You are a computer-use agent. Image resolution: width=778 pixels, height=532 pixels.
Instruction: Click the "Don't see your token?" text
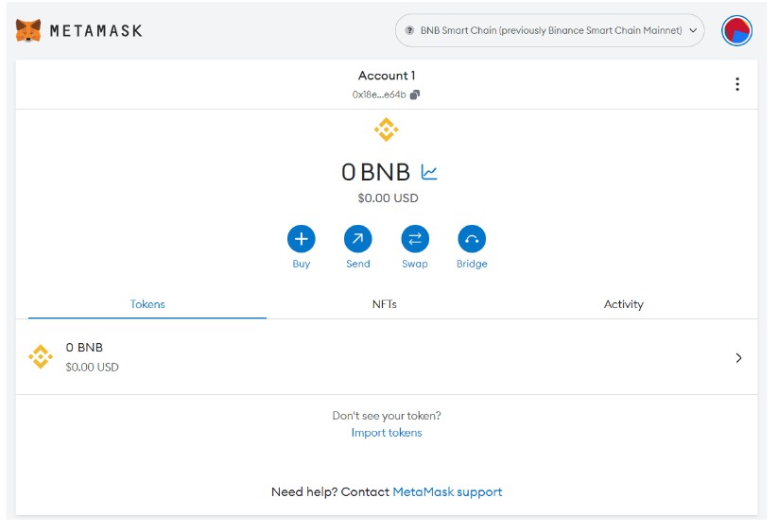[387, 416]
